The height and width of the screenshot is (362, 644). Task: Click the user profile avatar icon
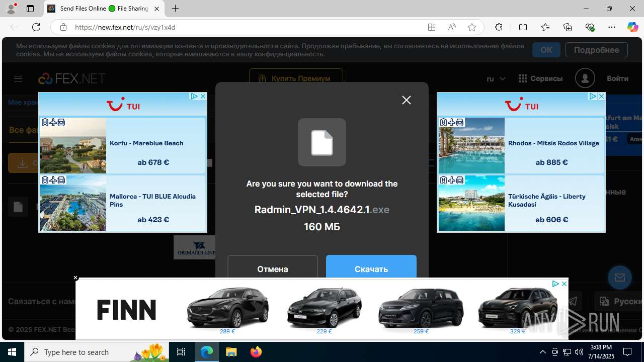click(585, 78)
